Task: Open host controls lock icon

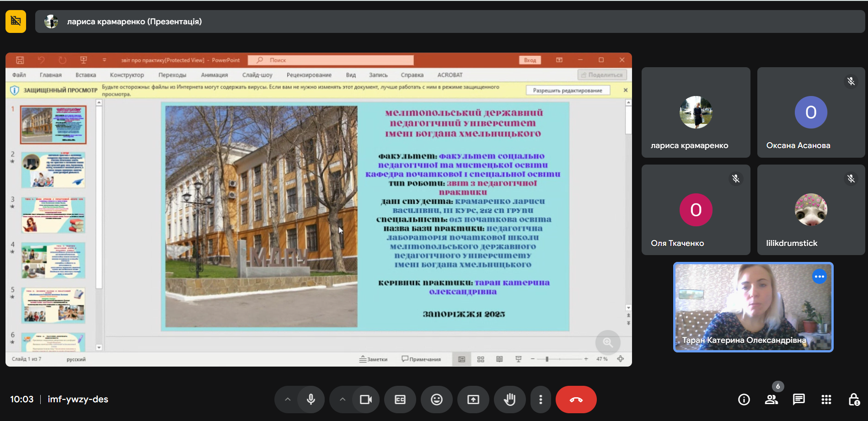Action: pos(853,400)
